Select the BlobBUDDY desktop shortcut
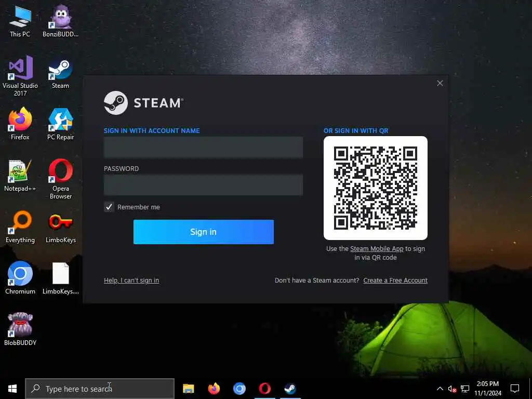The height and width of the screenshot is (399, 532). click(x=20, y=329)
